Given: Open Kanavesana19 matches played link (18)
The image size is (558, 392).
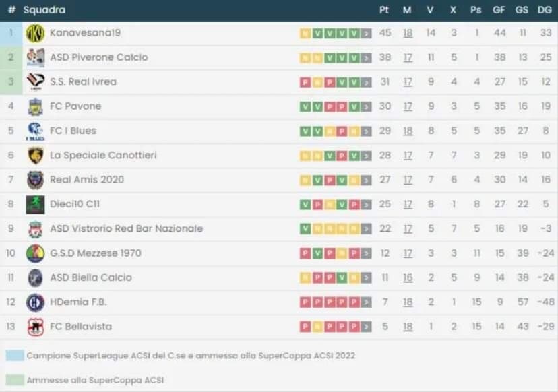Looking at the screenshot, I should pos(408,33).
